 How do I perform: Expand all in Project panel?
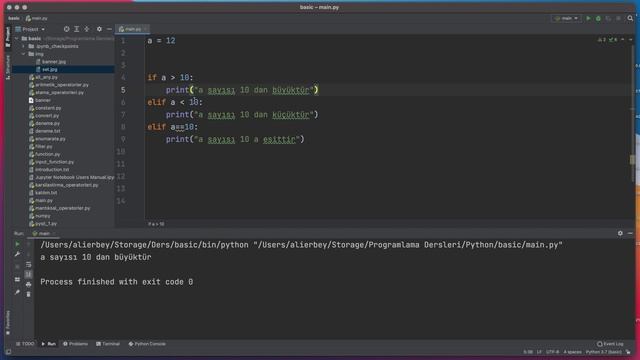[76, 29]
